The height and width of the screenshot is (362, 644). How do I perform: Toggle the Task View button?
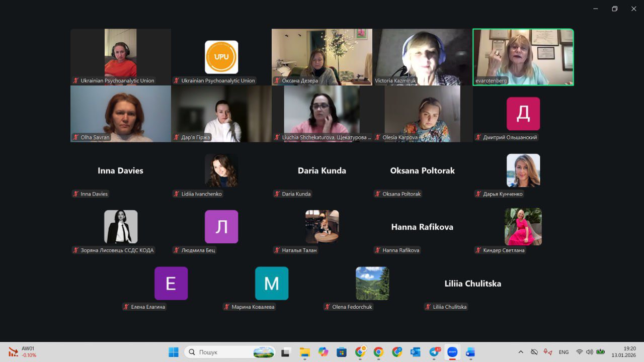pos(286,352)
